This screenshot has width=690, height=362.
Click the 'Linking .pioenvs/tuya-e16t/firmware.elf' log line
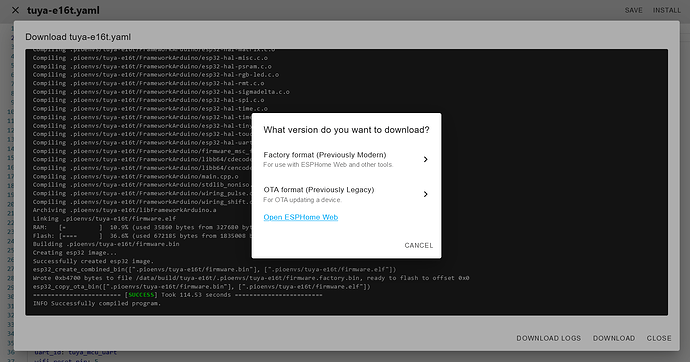click(104, 219)
